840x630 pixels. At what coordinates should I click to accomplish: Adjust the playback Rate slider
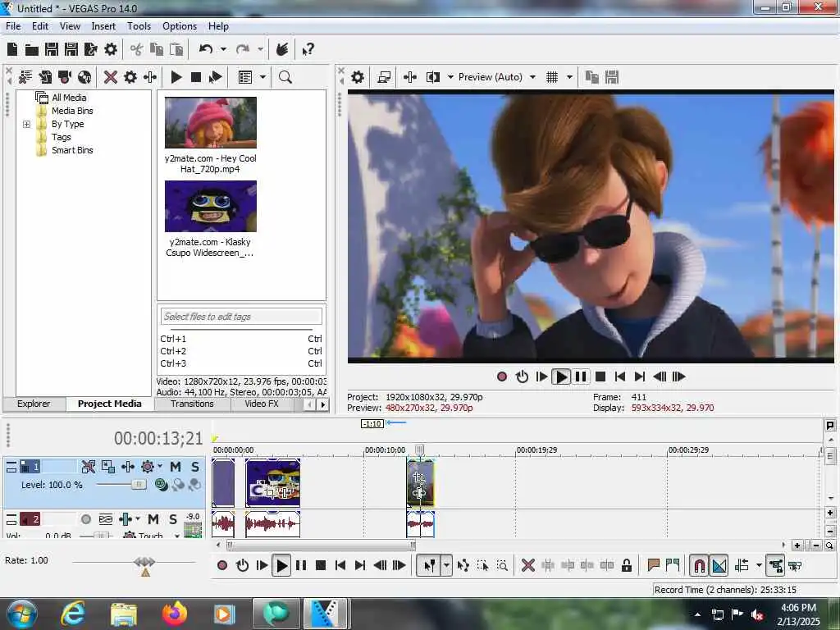click(x=144, y=562)
